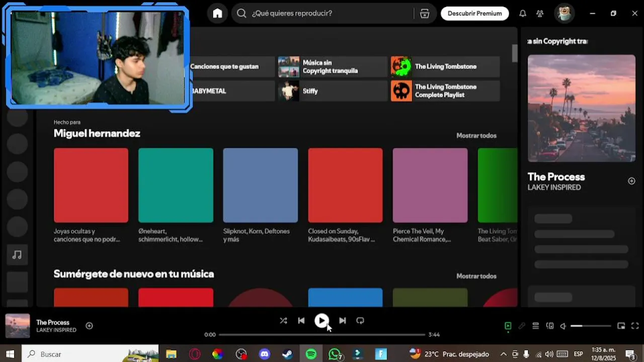644x362 pixels.
Task: Open the notifications bell
Action: [523, 14]
